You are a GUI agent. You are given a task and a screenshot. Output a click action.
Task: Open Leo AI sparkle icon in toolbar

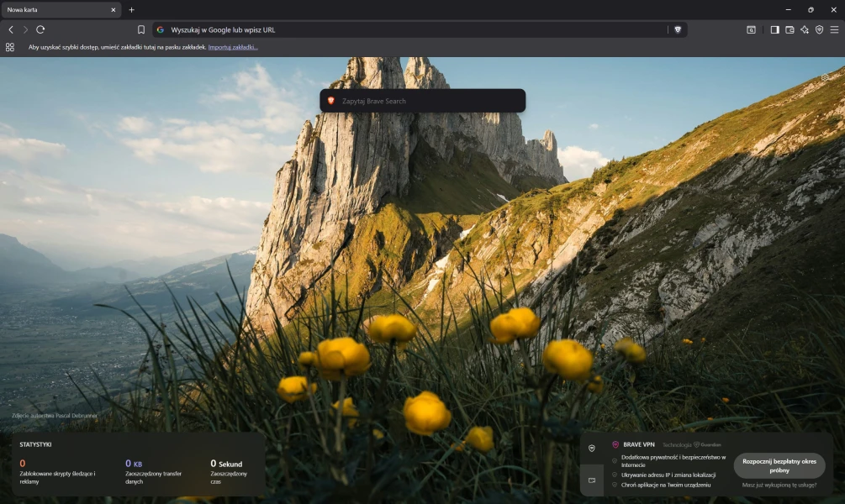[x=805, y=29]
